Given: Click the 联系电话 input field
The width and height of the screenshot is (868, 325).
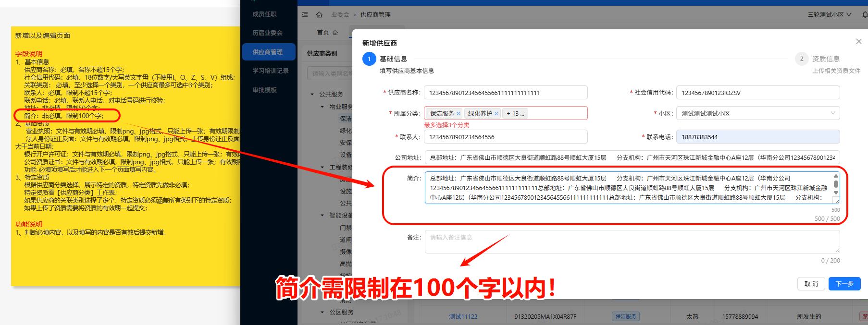Looking at the screenshot, I should click(758, 137).
